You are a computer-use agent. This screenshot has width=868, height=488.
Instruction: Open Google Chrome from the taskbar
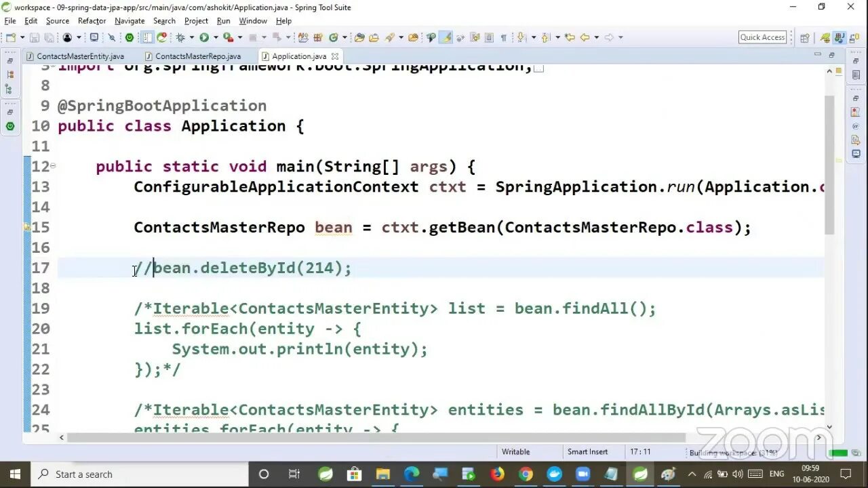click(x=526, y=474)
